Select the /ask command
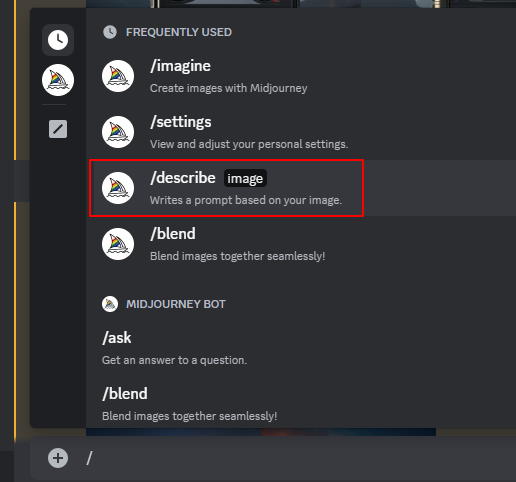This screenshot has height=482, width=516. click(x=301, y=348)
